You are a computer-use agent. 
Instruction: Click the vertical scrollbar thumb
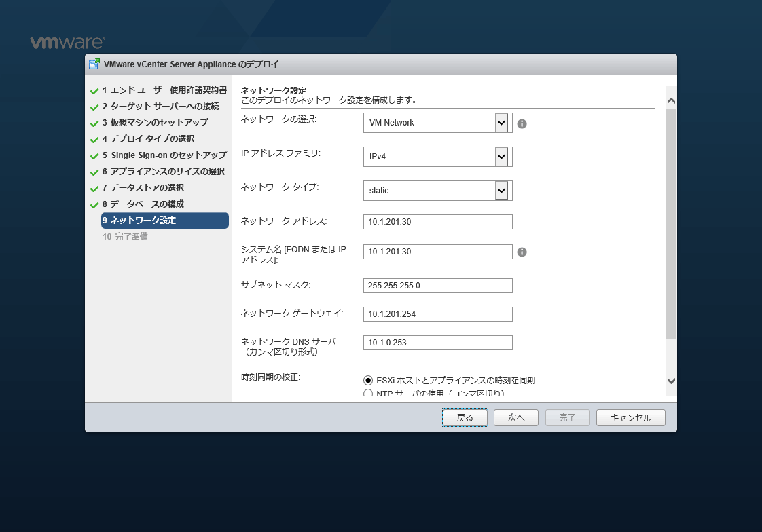[x=671, y=224]
